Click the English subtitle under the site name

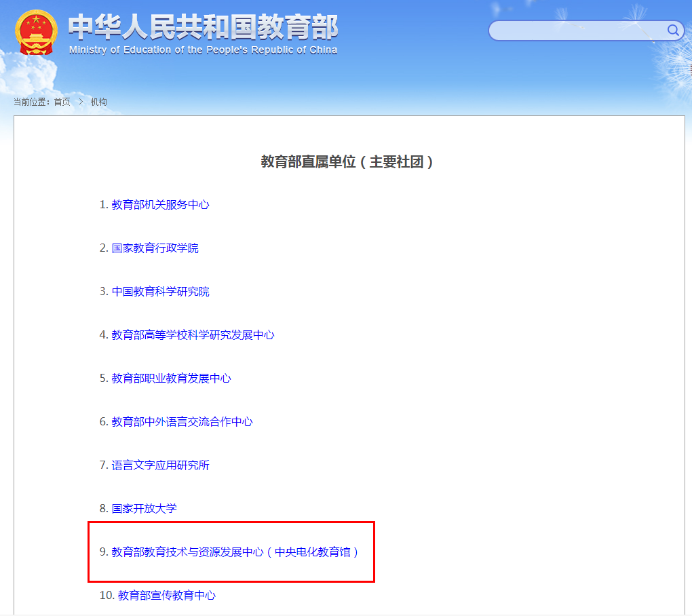click(x=201, y=50)
